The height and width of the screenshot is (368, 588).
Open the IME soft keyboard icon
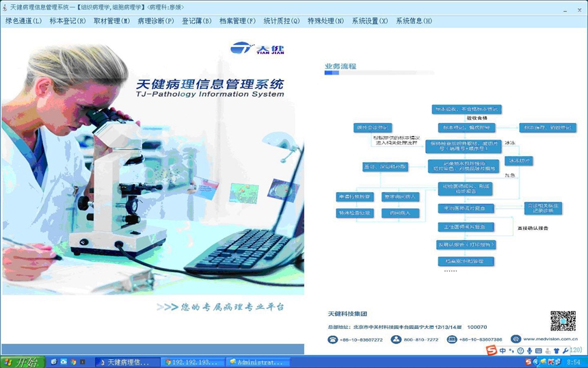pyautogui.click(x=539, y=351)
